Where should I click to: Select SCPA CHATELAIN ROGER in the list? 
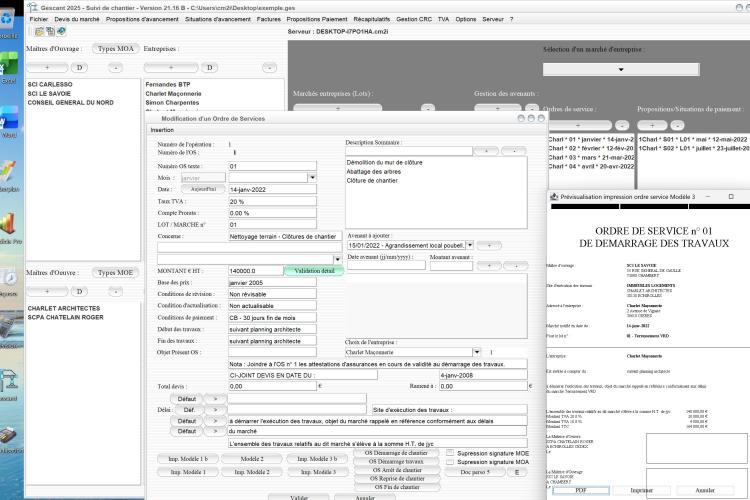click(66, 317)
